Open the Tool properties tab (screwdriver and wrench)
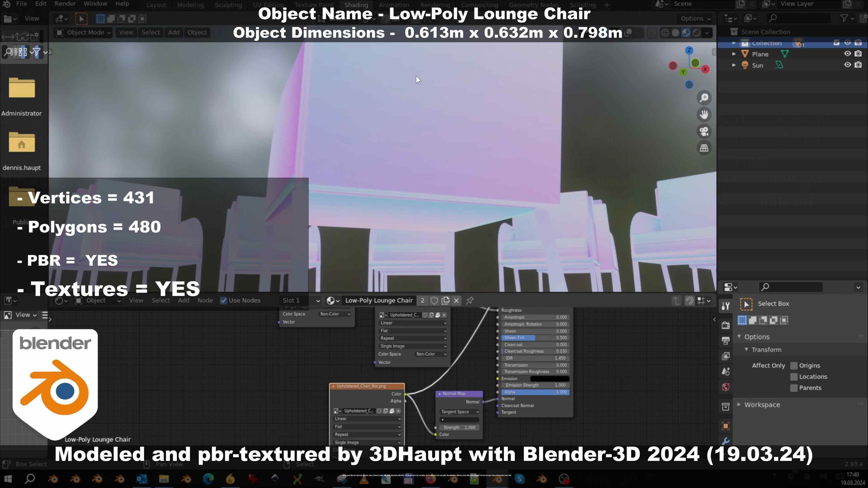The height and width of the screenshot is (488, 868). 725,306
